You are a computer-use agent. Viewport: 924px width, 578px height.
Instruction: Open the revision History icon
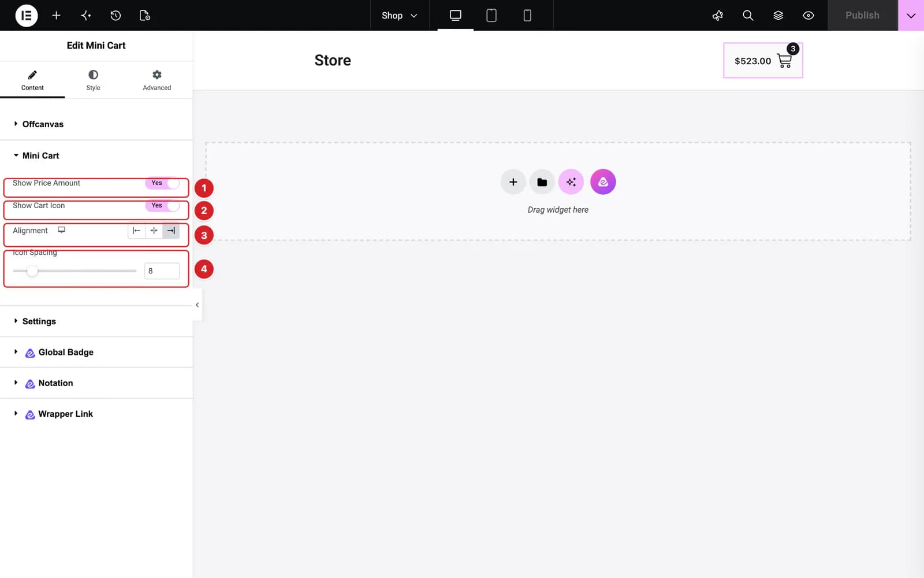click(x=115, y=16)
